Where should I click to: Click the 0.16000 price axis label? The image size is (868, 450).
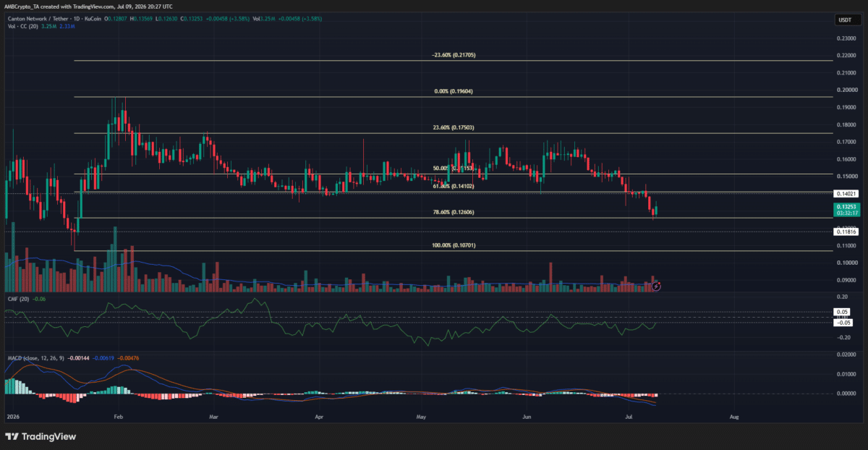pyautogui.click(x=847, y=159)
